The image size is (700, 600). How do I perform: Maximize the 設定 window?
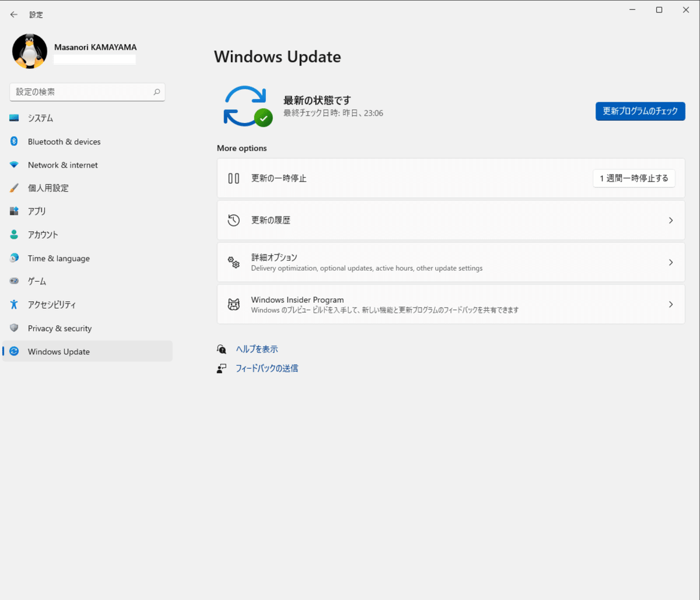[x=659, y=10]
